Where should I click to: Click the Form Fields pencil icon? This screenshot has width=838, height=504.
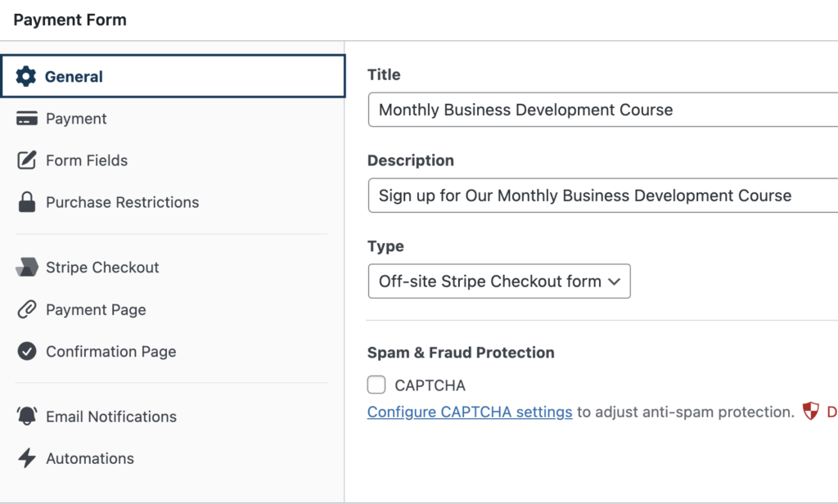27,160
